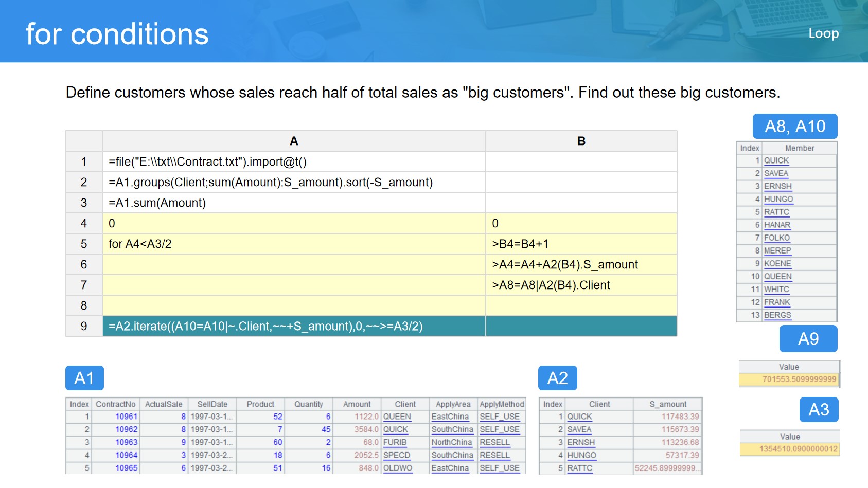Screen dimensions: 868x488
Task: Click column header B in the grid
Action: tap(581, 141)
